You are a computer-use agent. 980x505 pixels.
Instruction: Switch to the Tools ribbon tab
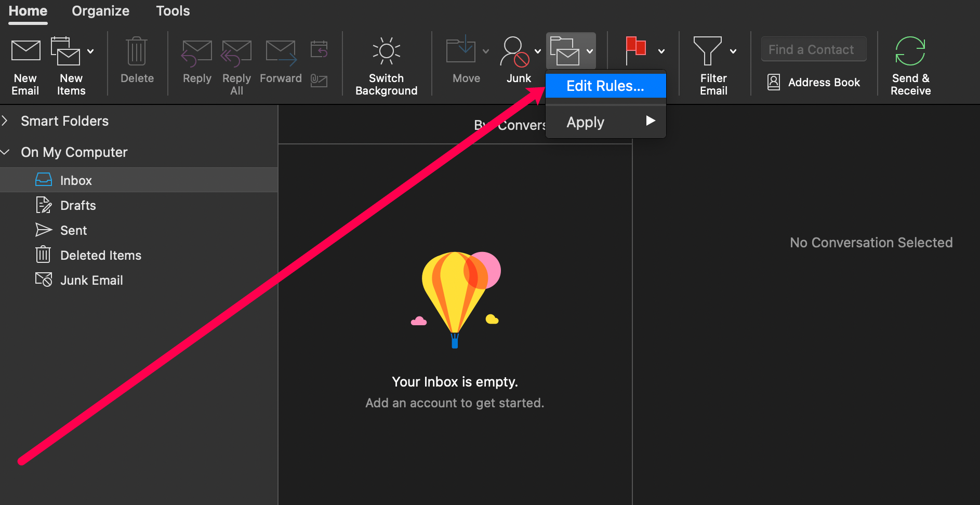click(173, 11)
